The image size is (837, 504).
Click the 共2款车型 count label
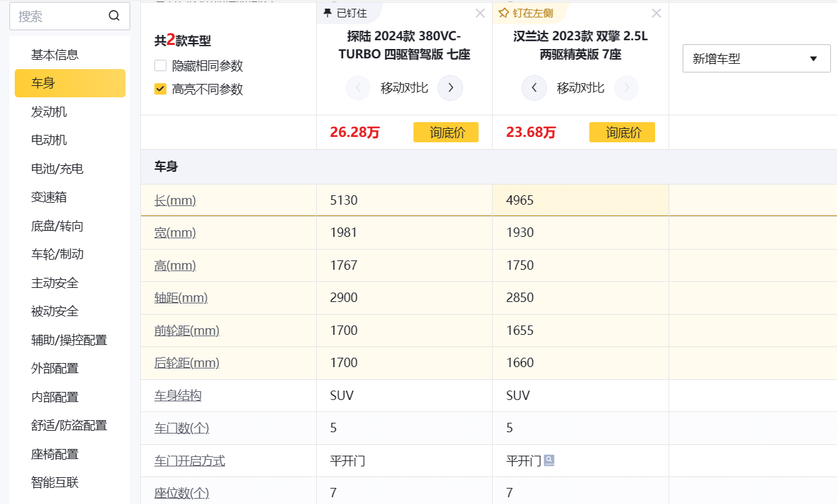(183, 40)
